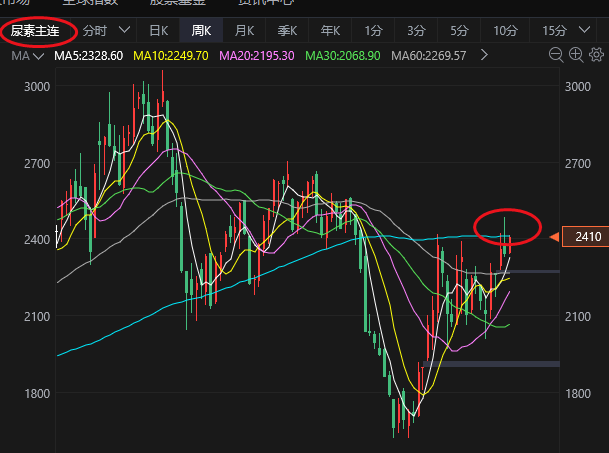Image resolution: width=609 pixels, height=453 pixels.
Task: Select the 3分 interval
Action: point(416,31)
